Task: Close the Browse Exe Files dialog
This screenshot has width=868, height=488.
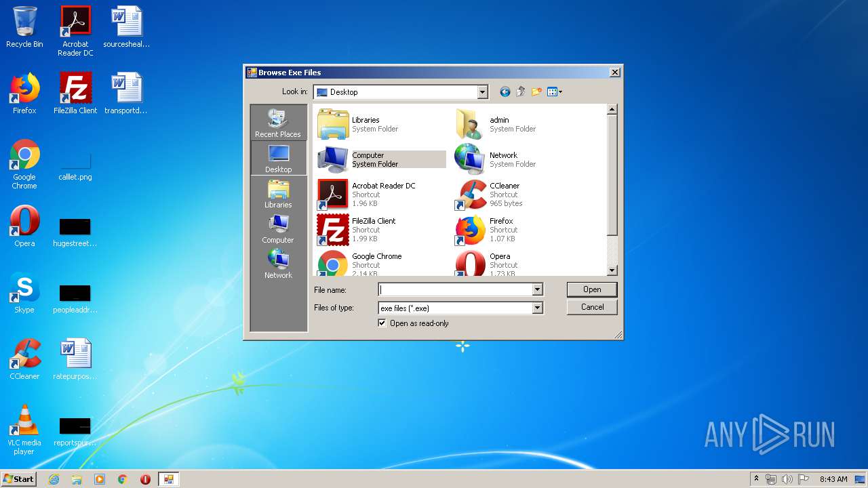Action: click(x=614, y=73)
